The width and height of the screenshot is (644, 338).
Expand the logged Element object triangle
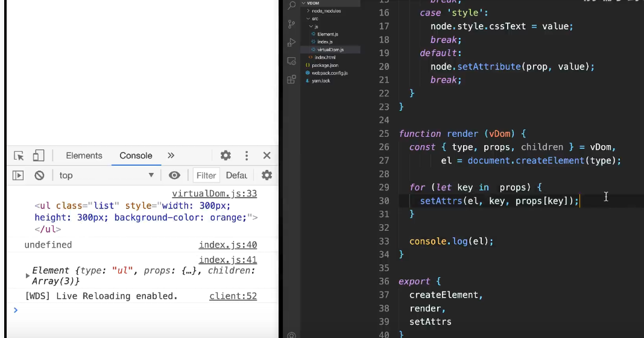(28, 276)
